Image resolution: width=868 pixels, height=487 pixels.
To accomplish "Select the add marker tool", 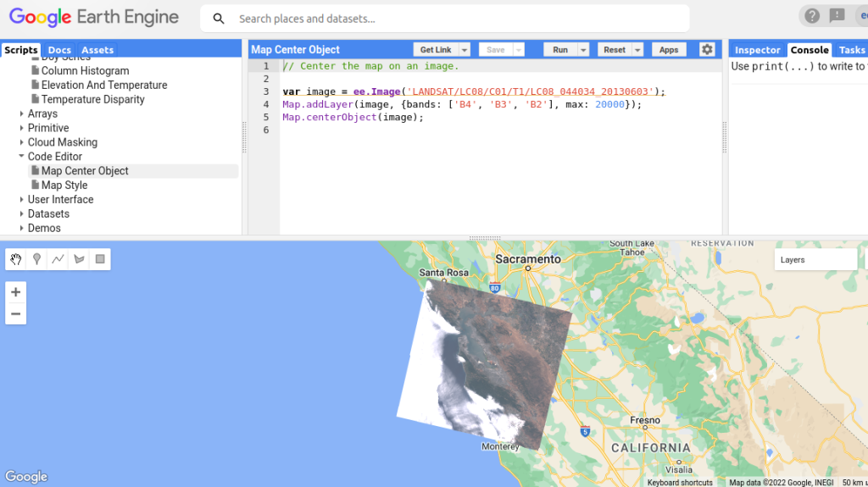I will tap(36, 259).
